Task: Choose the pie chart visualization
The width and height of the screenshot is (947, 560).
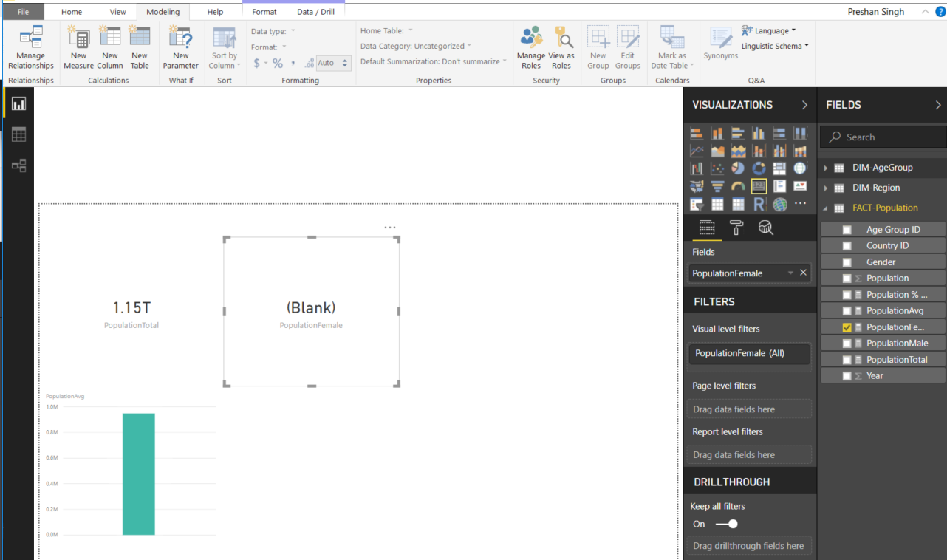Action: pyautogui.click(x=738, y=168)
